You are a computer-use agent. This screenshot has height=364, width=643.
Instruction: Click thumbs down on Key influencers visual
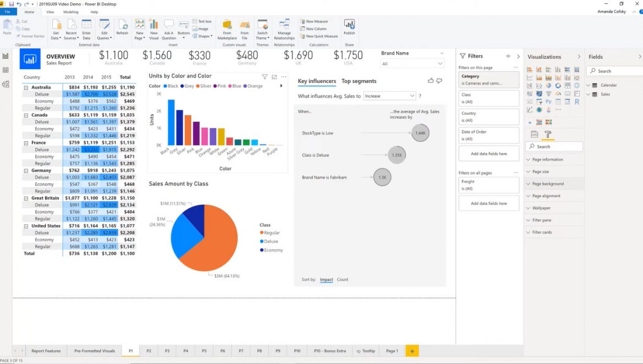439,81
